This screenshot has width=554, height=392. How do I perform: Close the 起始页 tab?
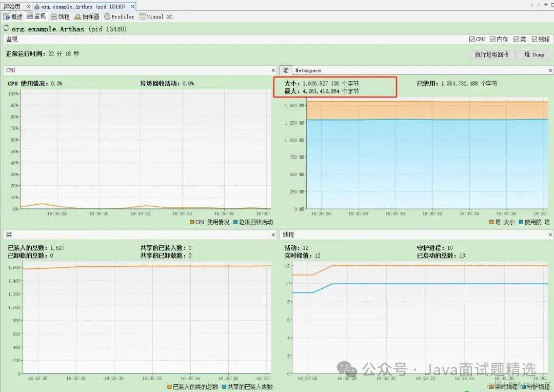tap(29, 6)
